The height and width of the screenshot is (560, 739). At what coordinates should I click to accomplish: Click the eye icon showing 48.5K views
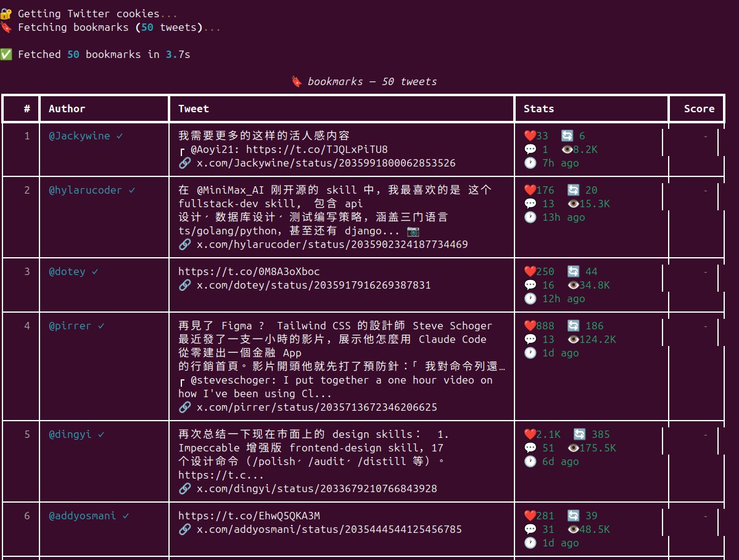tap(573, 529)
